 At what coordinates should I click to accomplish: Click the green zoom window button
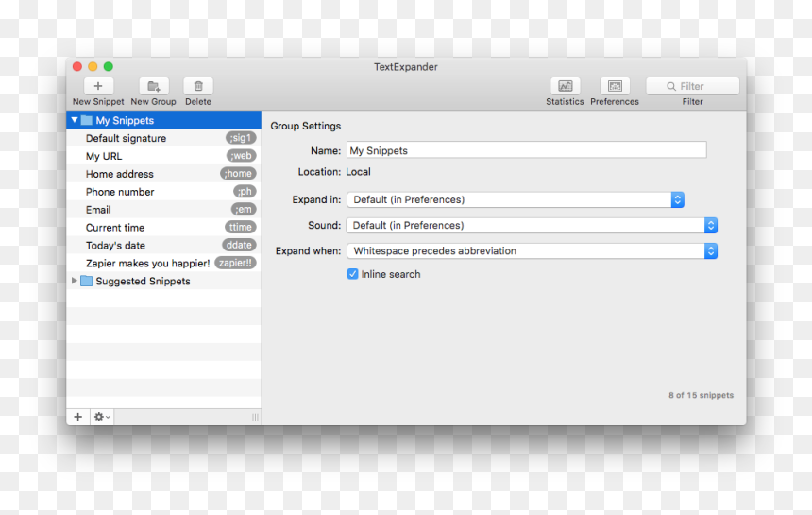click(x=109, y=66)
